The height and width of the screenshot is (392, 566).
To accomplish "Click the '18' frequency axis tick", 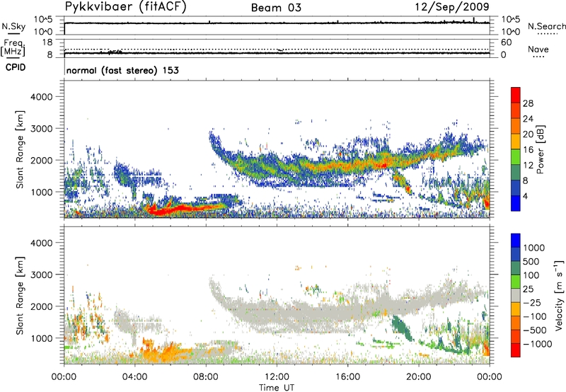I will (x=47, y=42).
